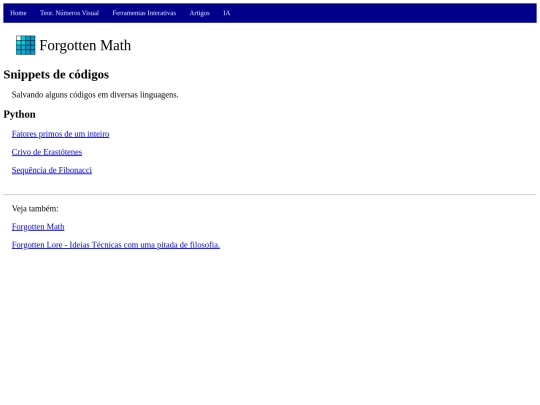540x405 pixels.
Task: Click the word Erastótenes in Python list
Action: click(x=63, y=152)
